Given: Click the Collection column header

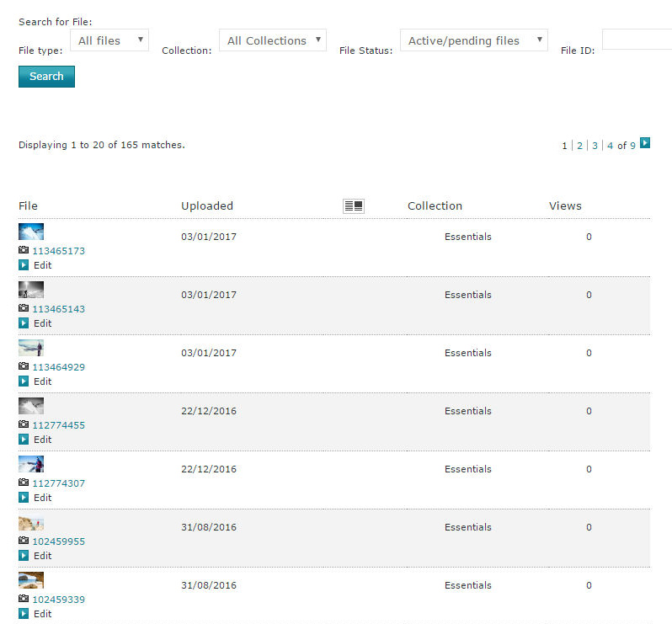Looking at the screenshot, I should (x=435, y=206).
